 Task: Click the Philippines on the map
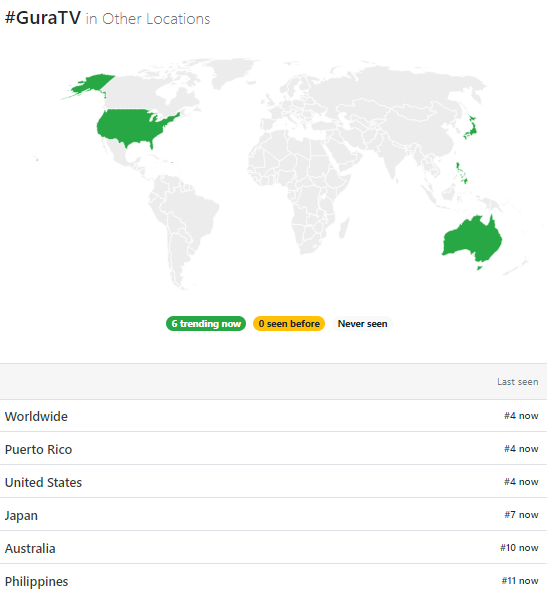(x=461, y=173)
